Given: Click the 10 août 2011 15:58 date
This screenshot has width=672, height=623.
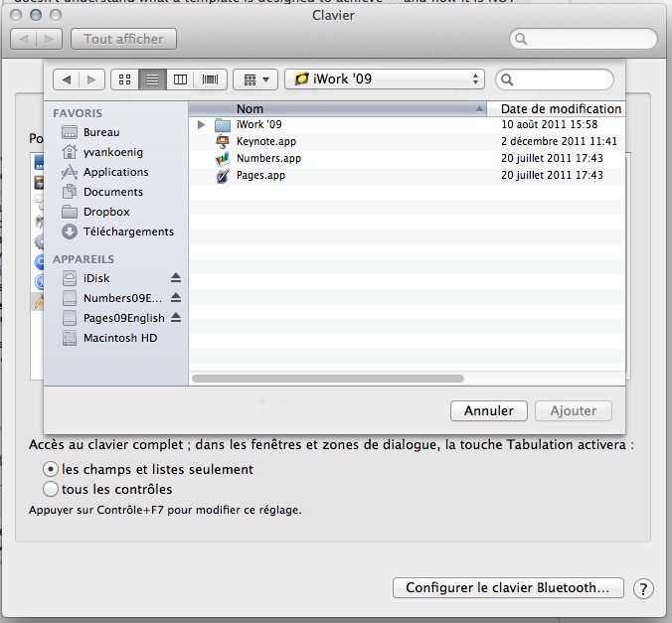Looking at the screenshot, I should click(x=549, y=124).
